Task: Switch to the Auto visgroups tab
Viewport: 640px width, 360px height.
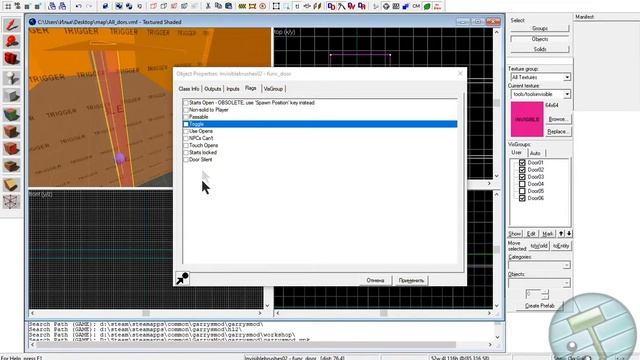Action: [x=535, y=153]
